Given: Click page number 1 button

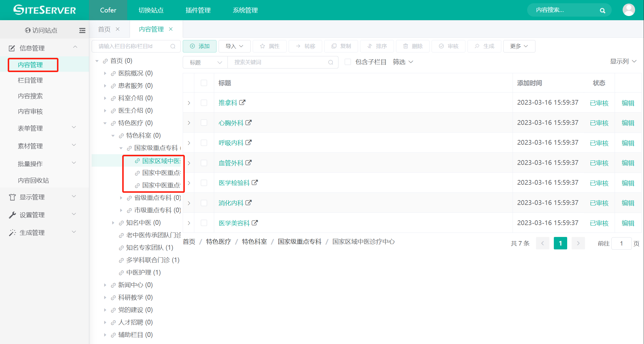Looking at the screenshot, I should [560, 243].
